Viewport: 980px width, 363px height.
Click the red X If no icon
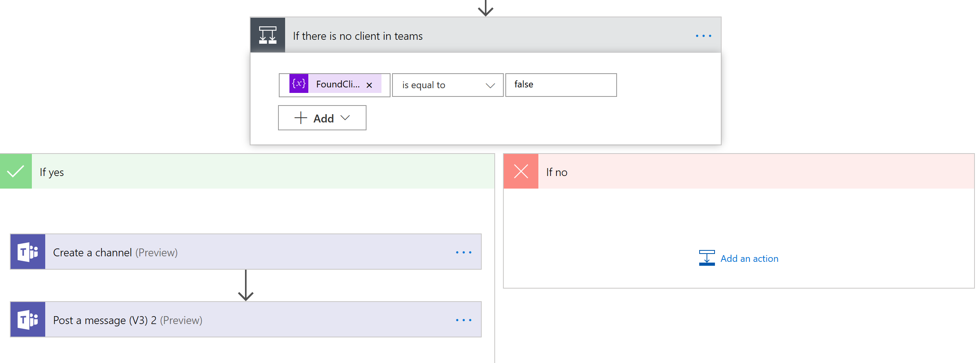(x=521, y=172)
